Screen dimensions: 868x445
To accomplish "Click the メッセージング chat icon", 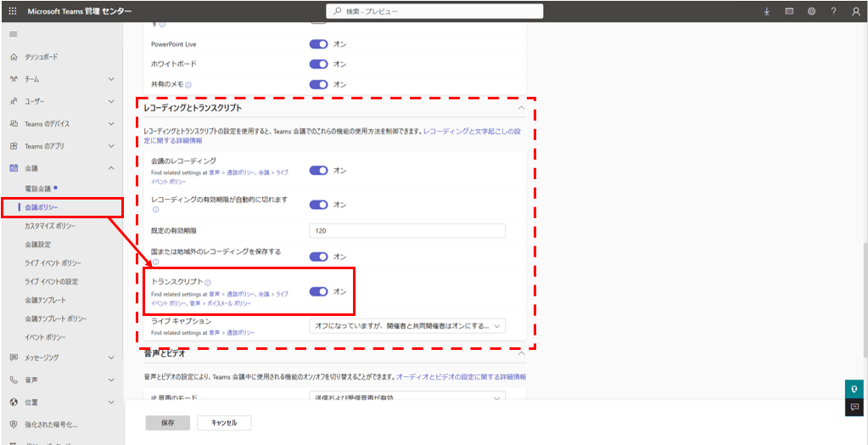I will tap(14, 358).
